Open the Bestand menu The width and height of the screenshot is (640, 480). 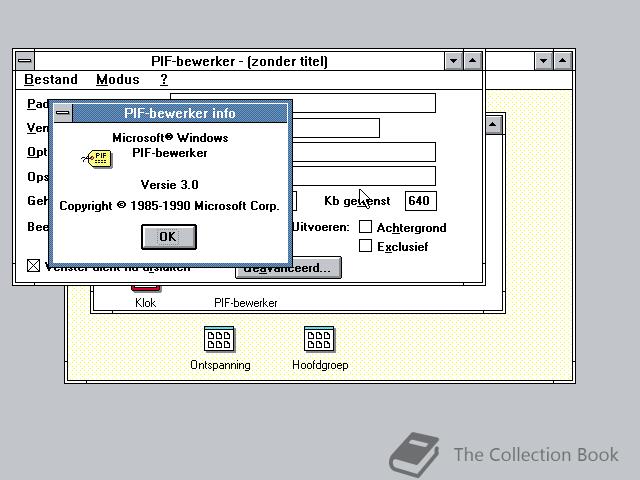[51, 79]
